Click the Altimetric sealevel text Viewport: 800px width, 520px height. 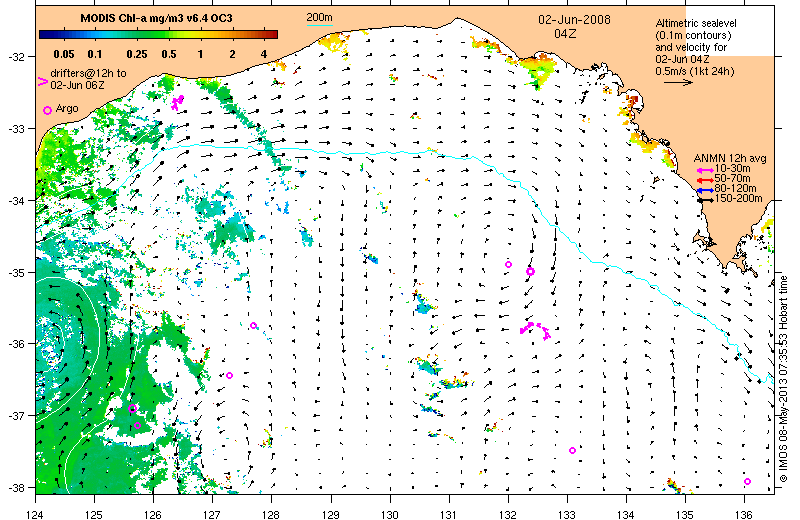pyautogui.click(x=696, y=23)
